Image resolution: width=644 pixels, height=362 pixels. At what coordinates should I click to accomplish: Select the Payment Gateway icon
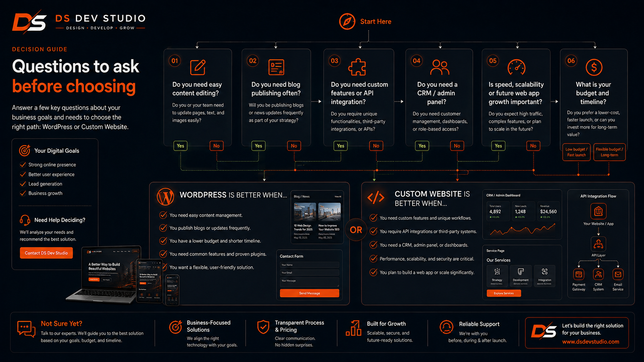(x=579, y=274)
